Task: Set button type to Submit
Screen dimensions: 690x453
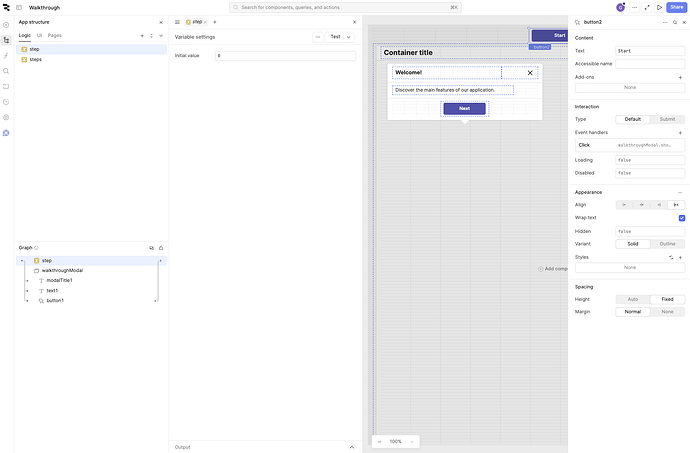Action: [667, 119]
